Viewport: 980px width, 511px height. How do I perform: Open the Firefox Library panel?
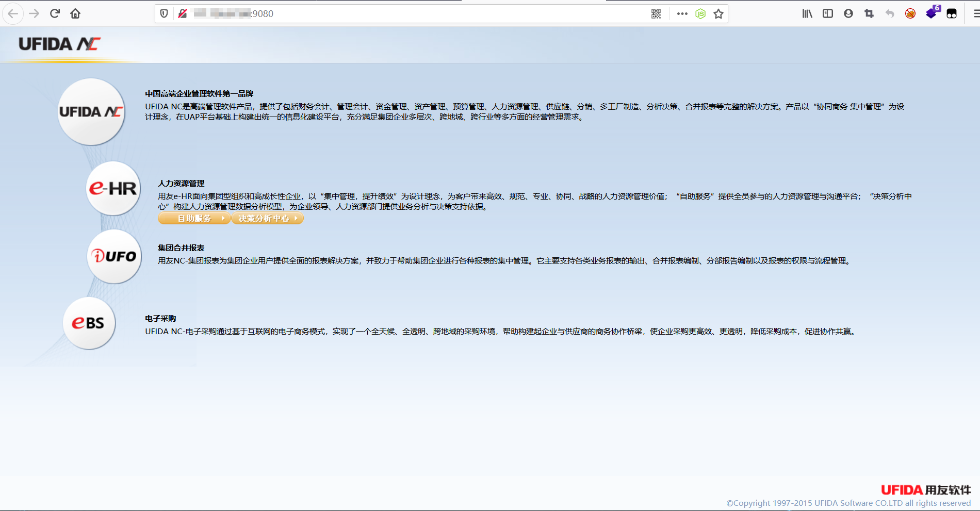coord(807,14)
